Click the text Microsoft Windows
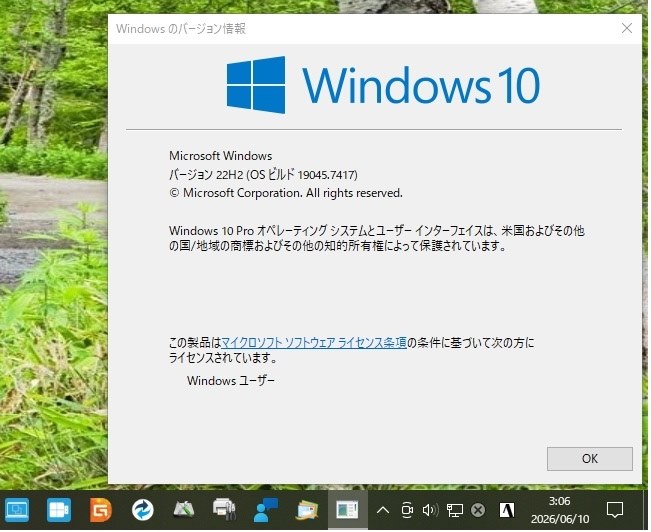651x532 pixels. (x=221, y=157)
